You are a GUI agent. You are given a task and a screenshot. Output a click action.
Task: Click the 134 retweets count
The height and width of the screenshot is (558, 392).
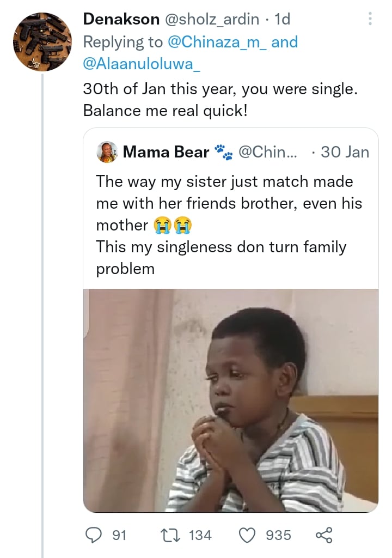[200, 535]
